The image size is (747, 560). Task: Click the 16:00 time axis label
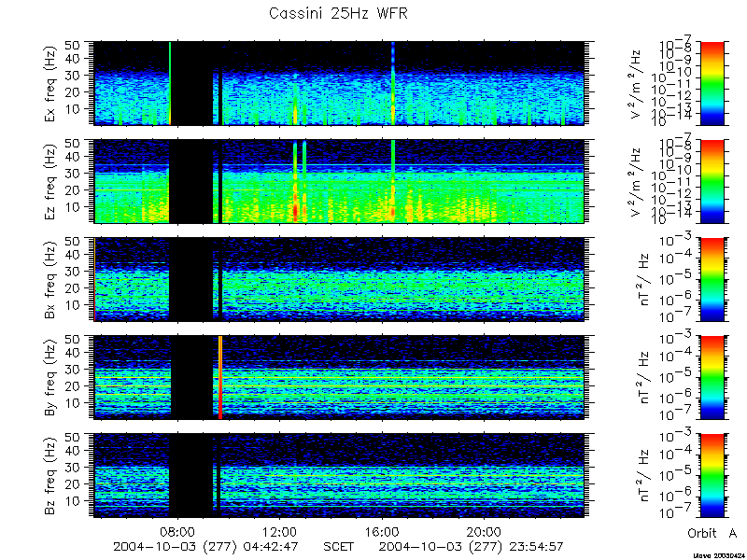click(382, 531)
